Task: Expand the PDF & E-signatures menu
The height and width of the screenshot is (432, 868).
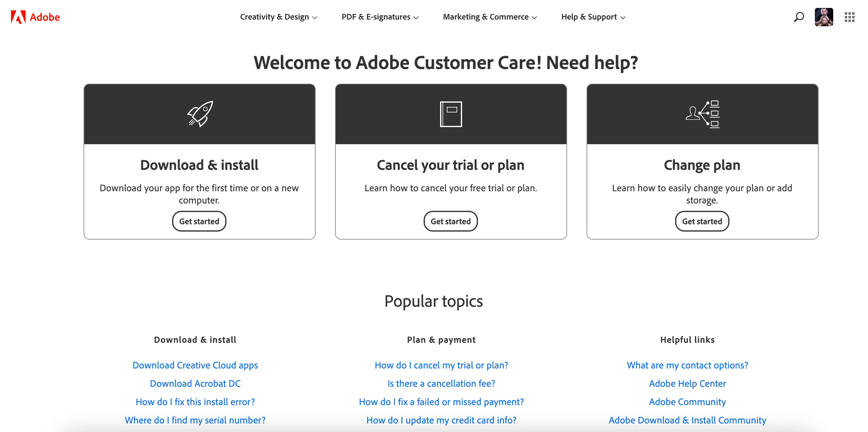Action: point(380,17)
